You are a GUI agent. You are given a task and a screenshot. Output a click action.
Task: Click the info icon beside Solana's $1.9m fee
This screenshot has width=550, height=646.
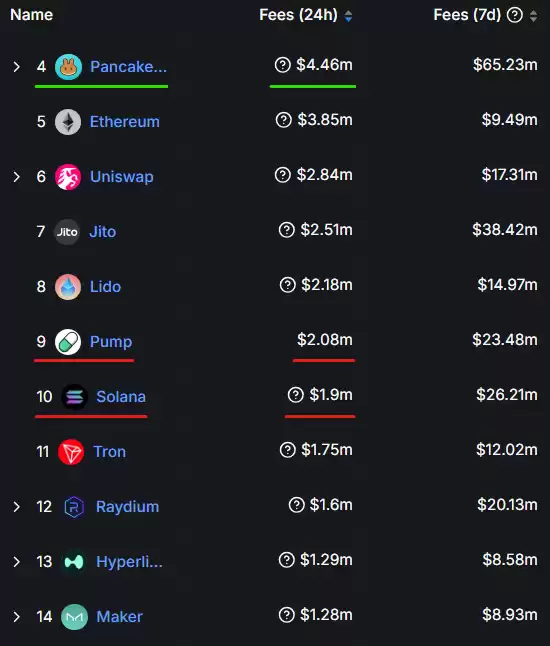(295, 395)
